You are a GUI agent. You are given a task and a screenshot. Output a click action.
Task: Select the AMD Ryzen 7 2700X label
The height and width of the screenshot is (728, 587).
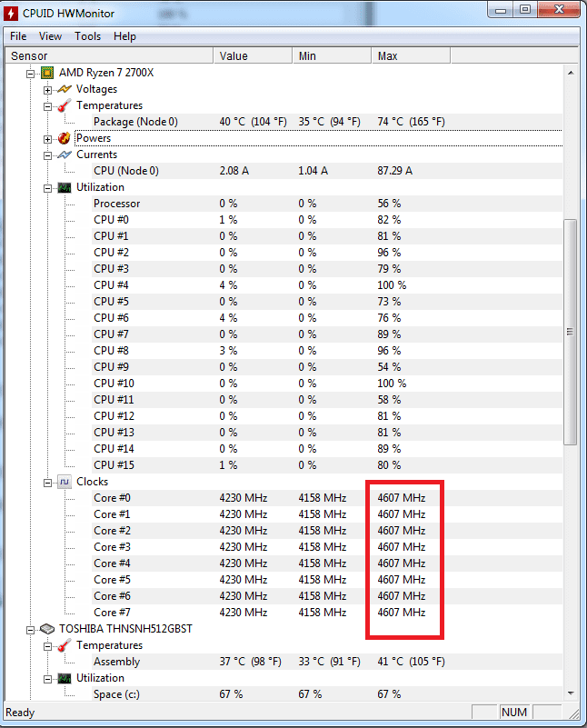(x=106, y=73)
